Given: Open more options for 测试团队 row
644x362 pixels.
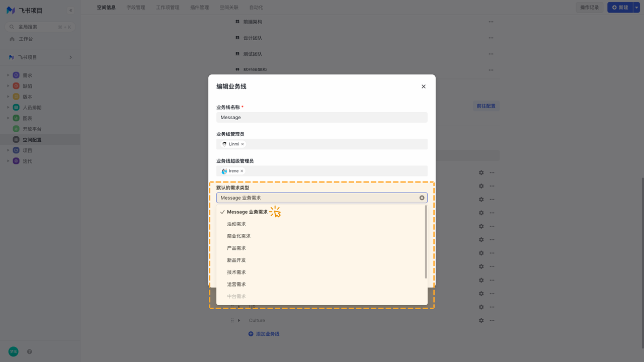Looking at the screenshot, I should 491,54.
